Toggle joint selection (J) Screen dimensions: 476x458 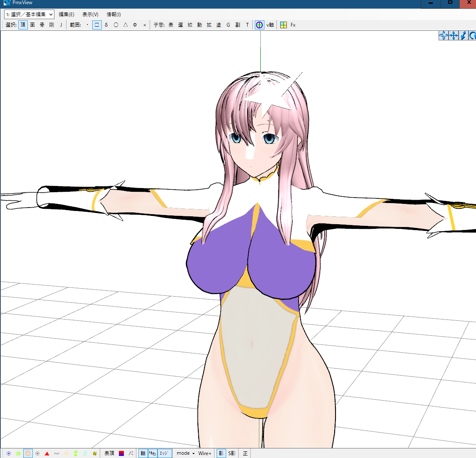(61, 25)
